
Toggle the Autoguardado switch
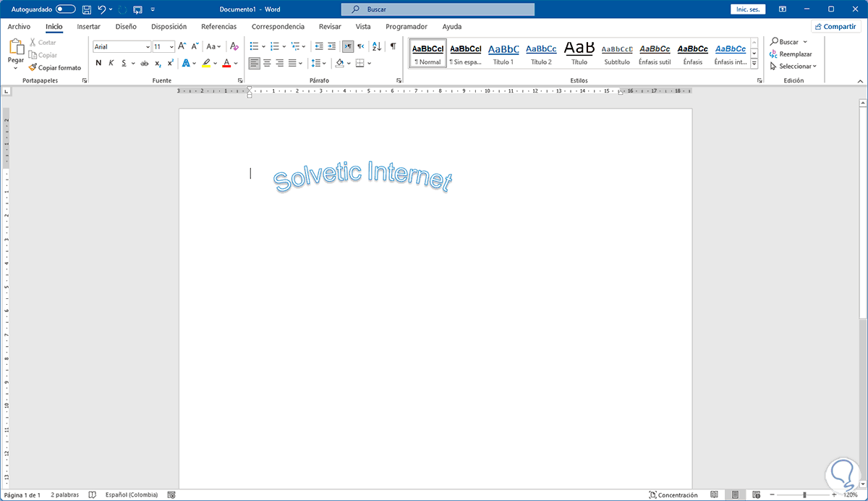[x=66, y=9]
